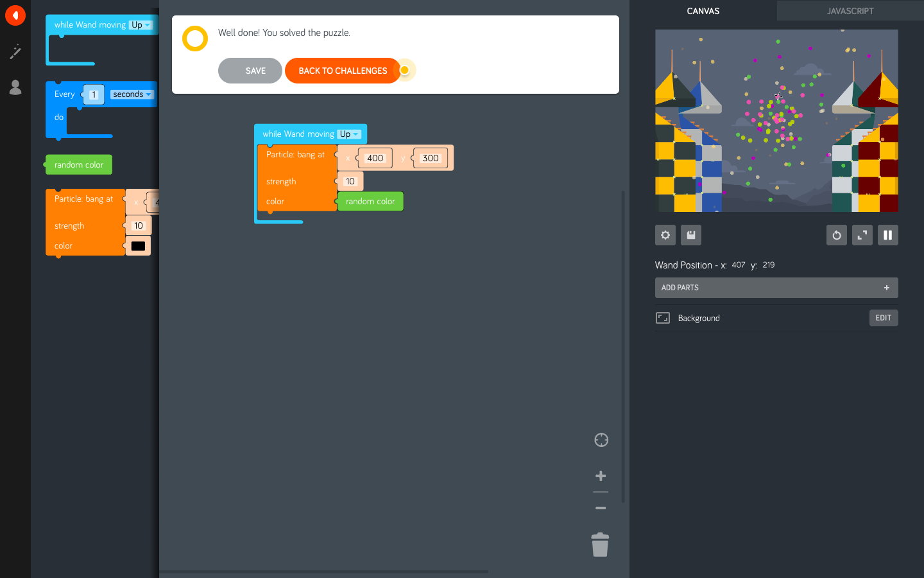
Task: Zoom into the workspace with the plus icon
Action: point(601,475)
